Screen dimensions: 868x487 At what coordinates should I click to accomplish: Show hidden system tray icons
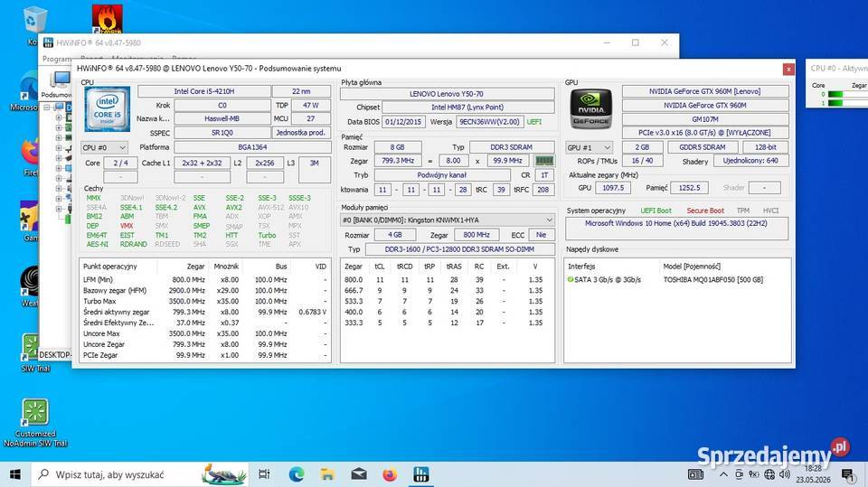click(x=723, y=474)
